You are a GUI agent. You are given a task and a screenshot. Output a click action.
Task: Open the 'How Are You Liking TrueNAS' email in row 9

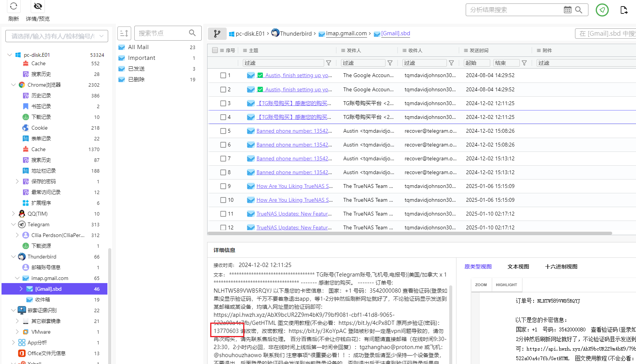pos(295,186)
